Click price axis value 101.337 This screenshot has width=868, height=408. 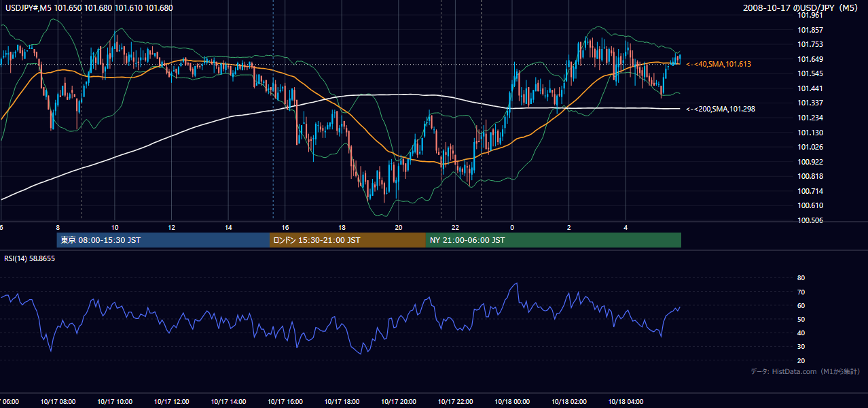810,103
